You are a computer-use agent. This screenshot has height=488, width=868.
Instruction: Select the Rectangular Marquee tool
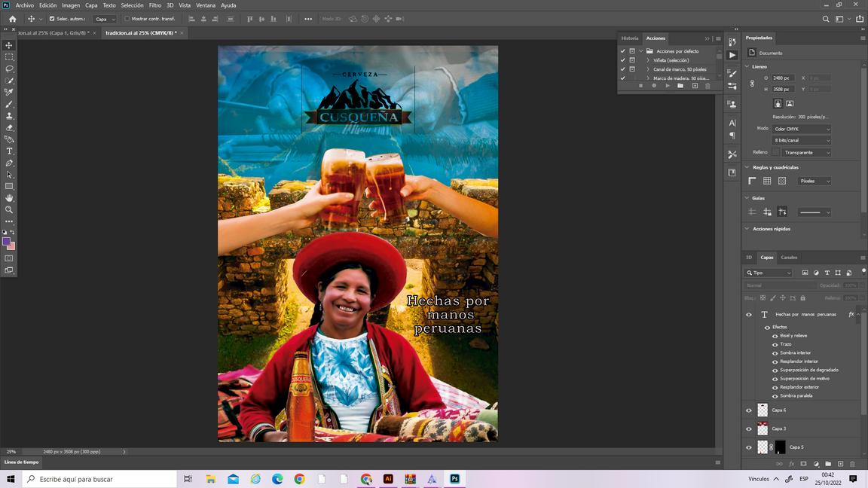pos(9,57)
